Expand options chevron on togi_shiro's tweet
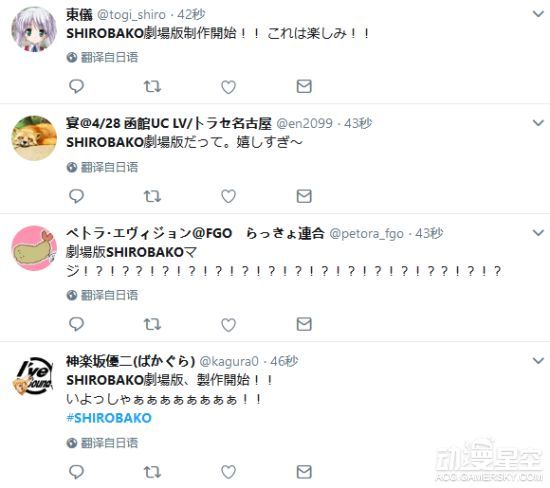Image resolution: width=550 pixels, height=488 pixels. (x=538, y=14)
